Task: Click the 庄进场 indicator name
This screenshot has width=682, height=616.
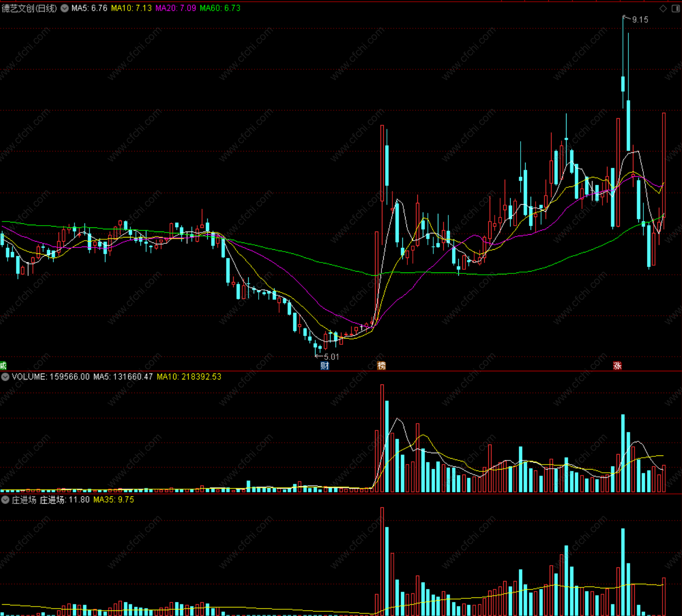Action: point(24,500)
